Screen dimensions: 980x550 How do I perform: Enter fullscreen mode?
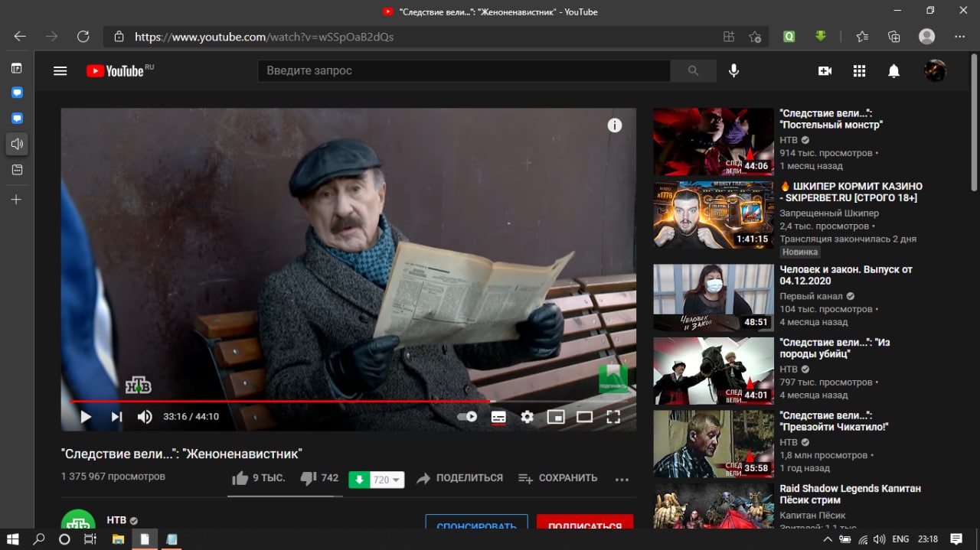coord(613,417)
